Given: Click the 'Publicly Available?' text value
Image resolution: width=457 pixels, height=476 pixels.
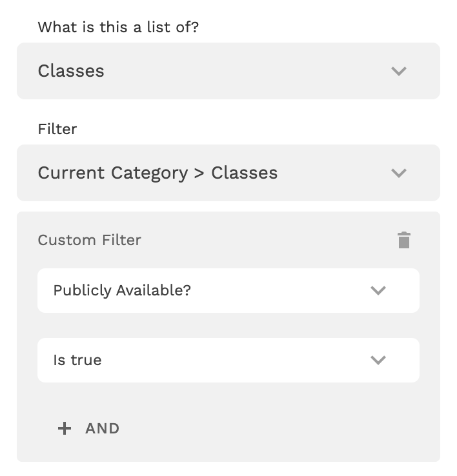Looking at the screenshot, I should click(x=122, y=290).
